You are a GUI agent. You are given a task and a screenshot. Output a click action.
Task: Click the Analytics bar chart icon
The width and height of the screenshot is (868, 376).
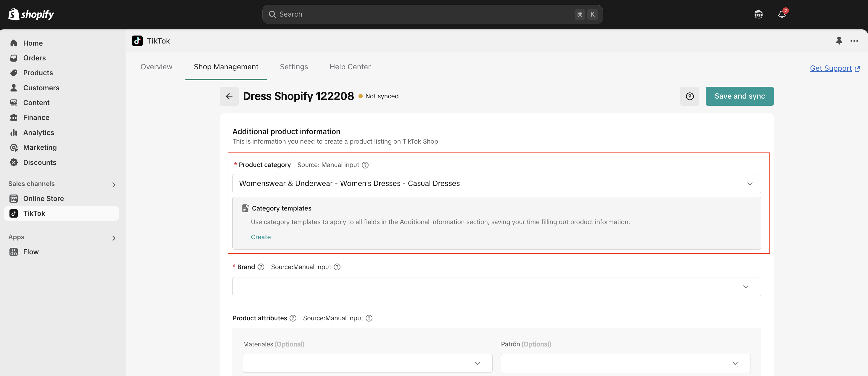point(14,132)
